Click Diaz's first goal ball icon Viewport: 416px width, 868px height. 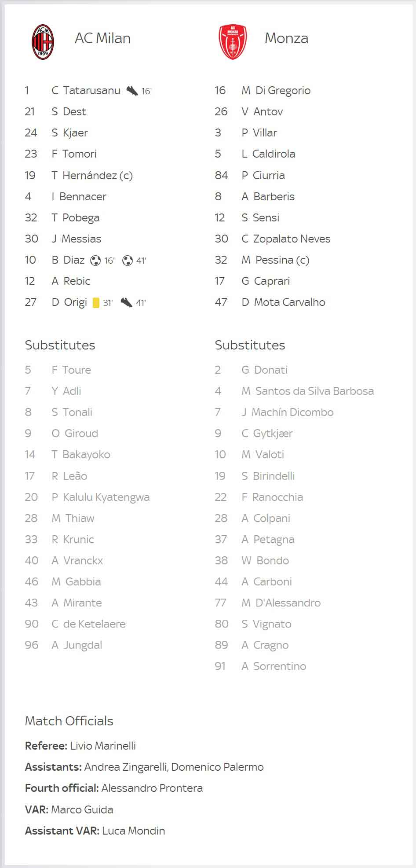tap(95, 261)
